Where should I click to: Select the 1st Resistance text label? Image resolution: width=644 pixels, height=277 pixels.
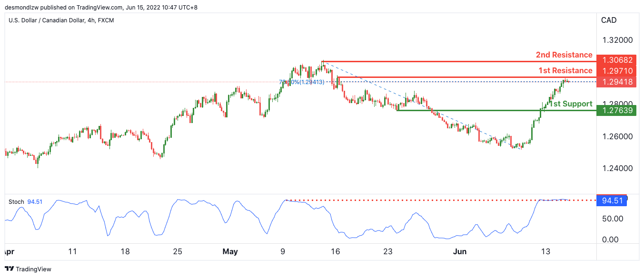tap(565, 71)
